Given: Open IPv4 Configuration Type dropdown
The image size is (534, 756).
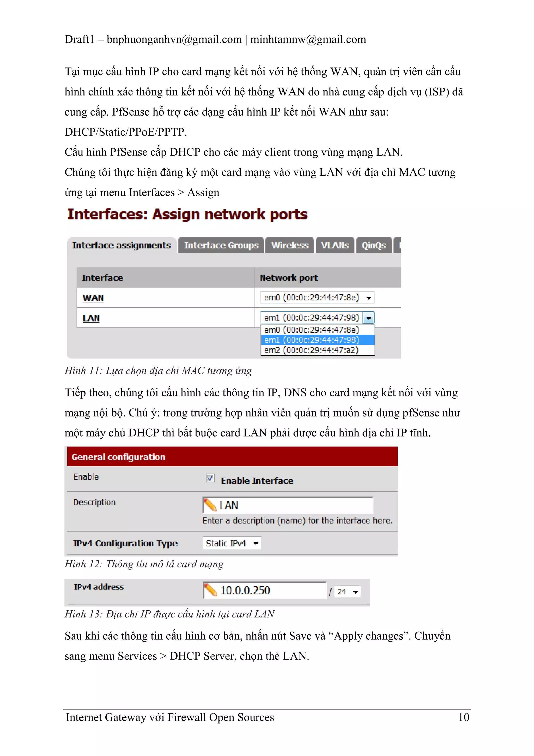Looking at the screenshot, I should [232, 543].
